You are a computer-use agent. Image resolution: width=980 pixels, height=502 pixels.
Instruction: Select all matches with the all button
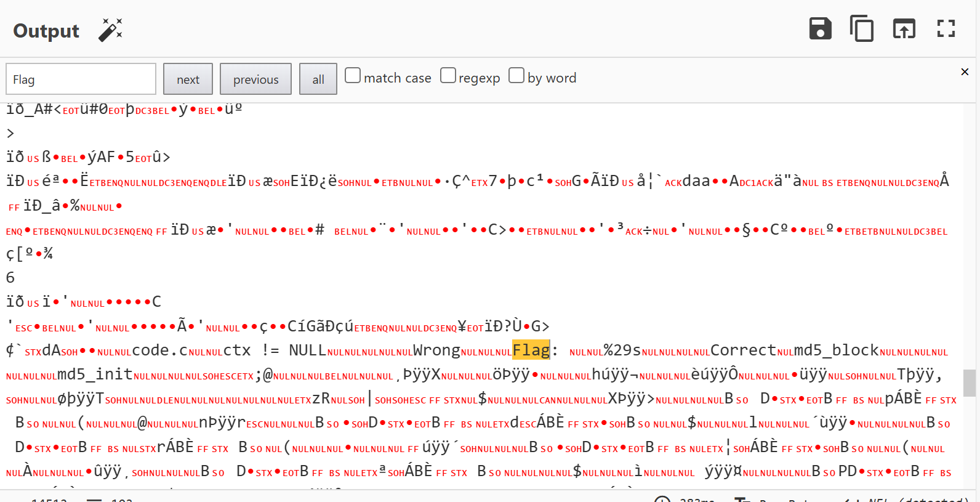pos(318,79)
